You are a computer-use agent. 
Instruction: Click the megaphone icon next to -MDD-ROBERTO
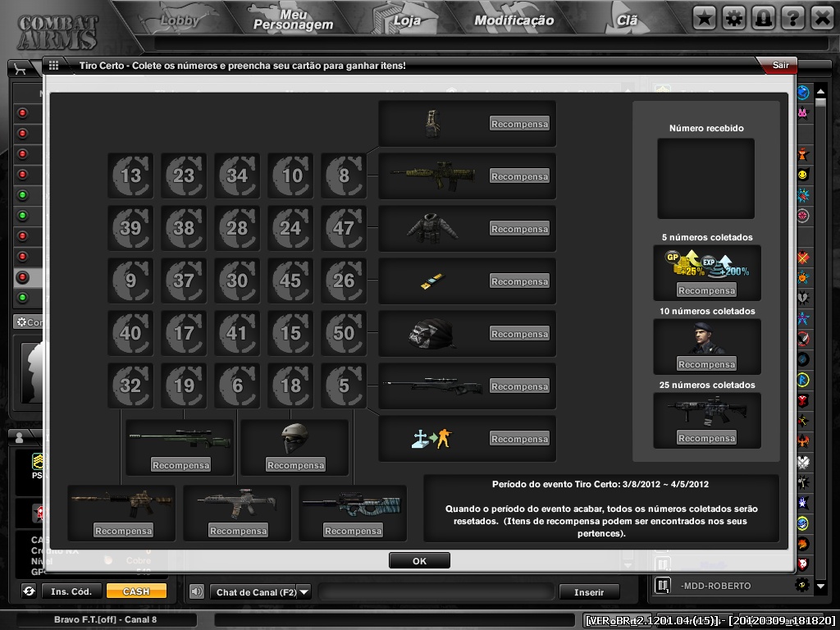tap(662, 585)
